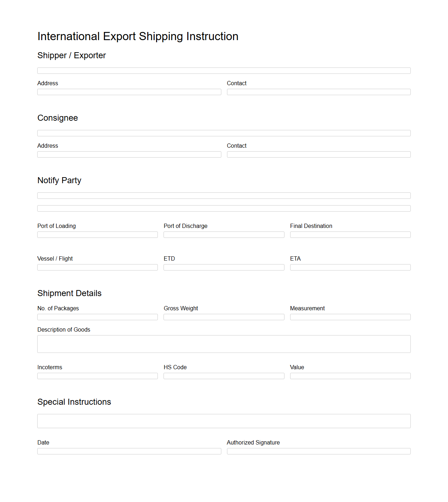The image size is (448, 502).
Task: Click the Contact field under Consignee
Action: point(319,154)
